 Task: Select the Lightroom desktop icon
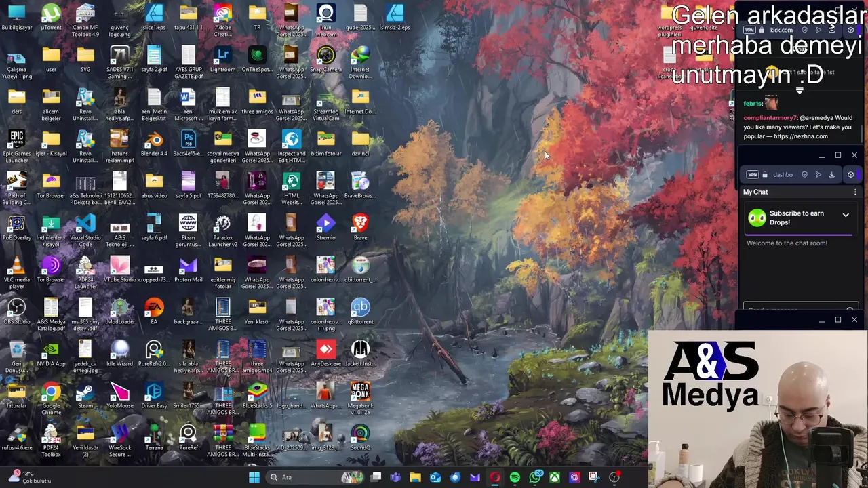[x=222, y=60]
